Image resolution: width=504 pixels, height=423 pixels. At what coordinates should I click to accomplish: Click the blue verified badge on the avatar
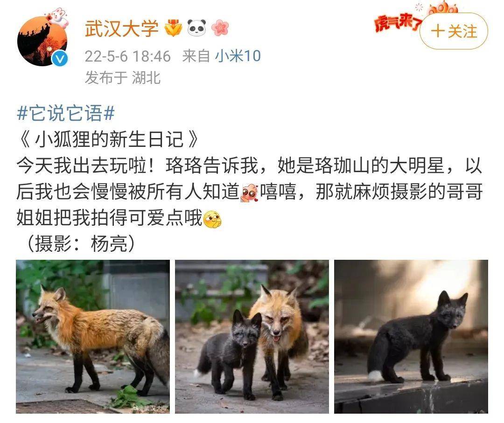pos(59,59)
